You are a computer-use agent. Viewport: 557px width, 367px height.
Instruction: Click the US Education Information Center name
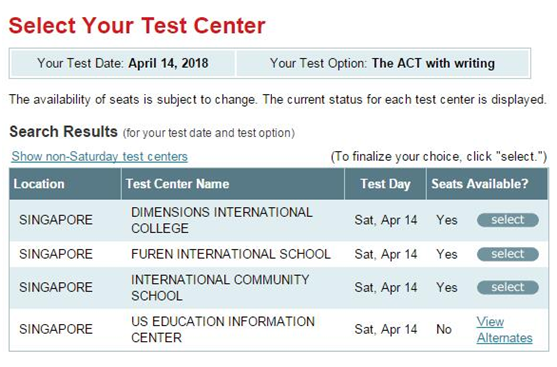tap(223, 329)
